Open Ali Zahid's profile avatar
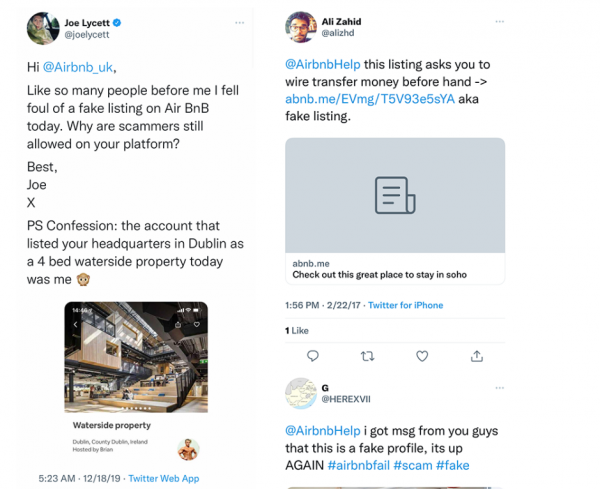This screenshot has width=600, height=489. pyautogui.click(x=303, y=27)
